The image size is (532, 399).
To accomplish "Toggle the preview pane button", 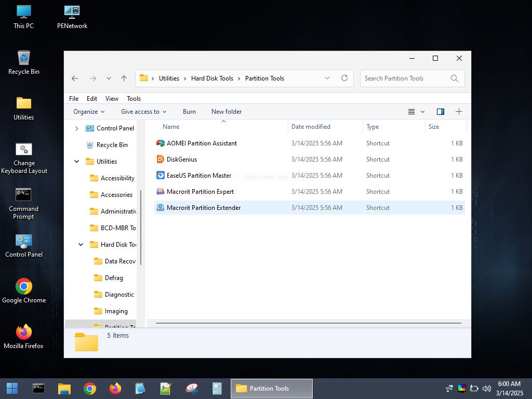I will [x=441, y=112].
